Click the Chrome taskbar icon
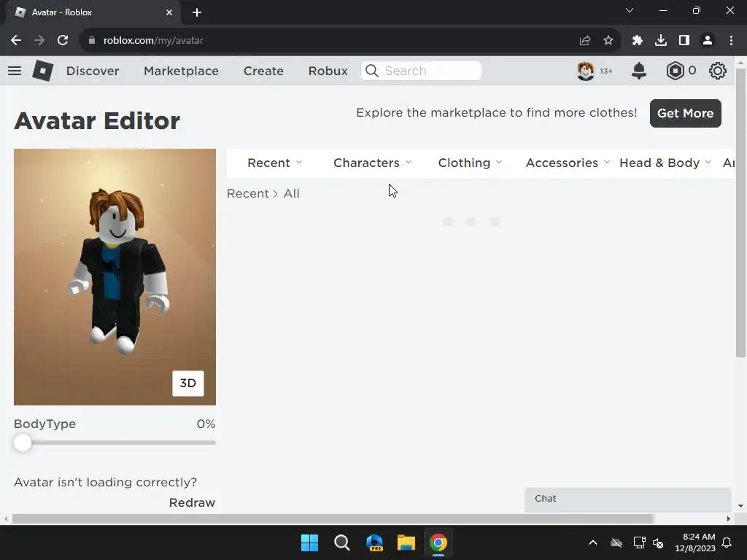Screen dimensions: 747x560 [x=438, y=542]
